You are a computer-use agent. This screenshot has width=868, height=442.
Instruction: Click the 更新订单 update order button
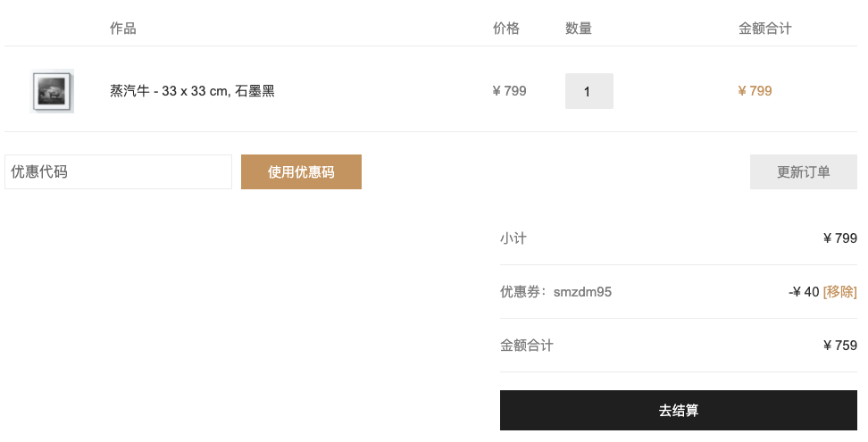[x=803, y=172]
